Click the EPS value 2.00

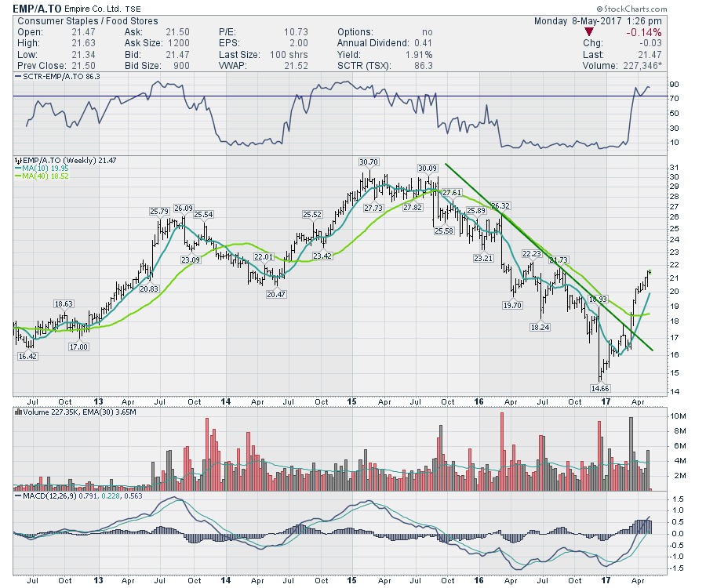point(299,43)
